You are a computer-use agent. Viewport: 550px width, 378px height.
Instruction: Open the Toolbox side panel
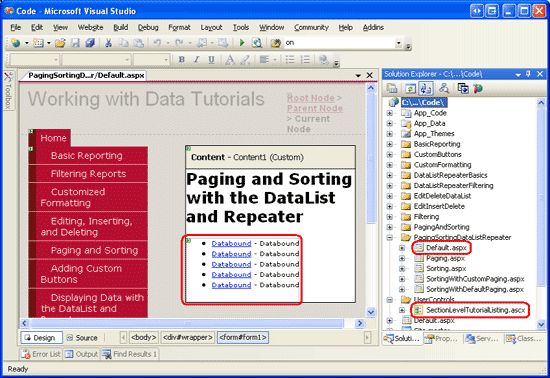pos(8,91)
